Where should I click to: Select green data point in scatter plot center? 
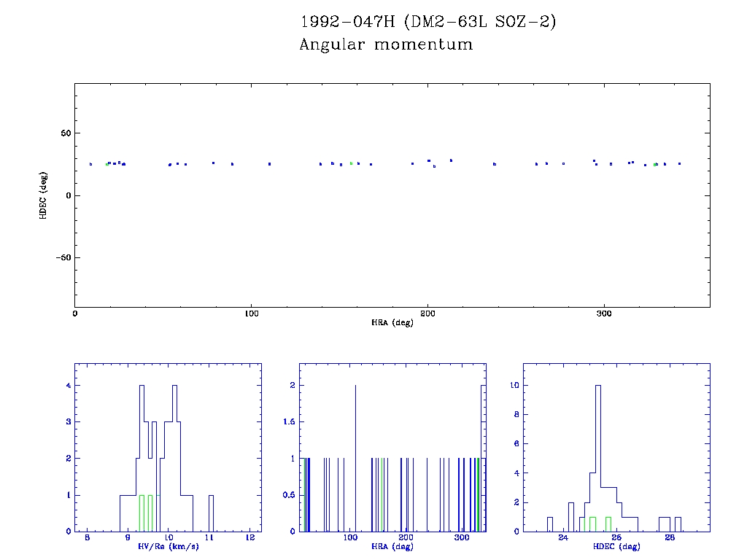(x=351, y=163)
